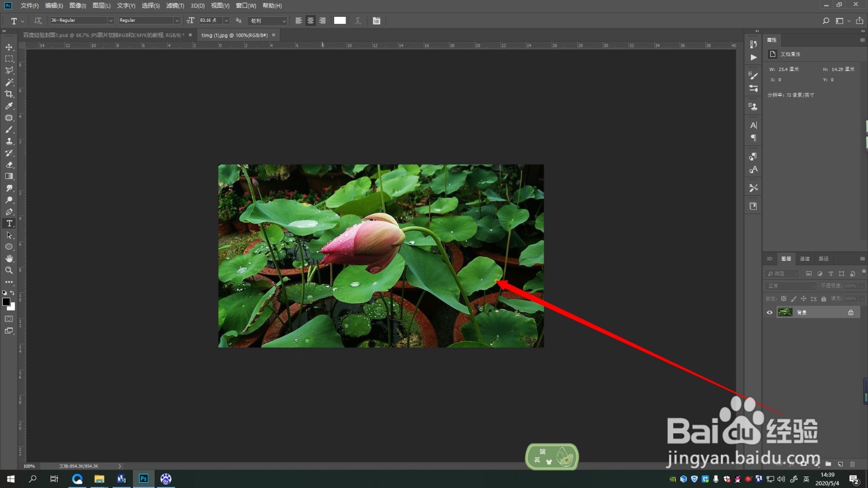Select the Pen tool
The image size is (868, 488).
point(9,211)
